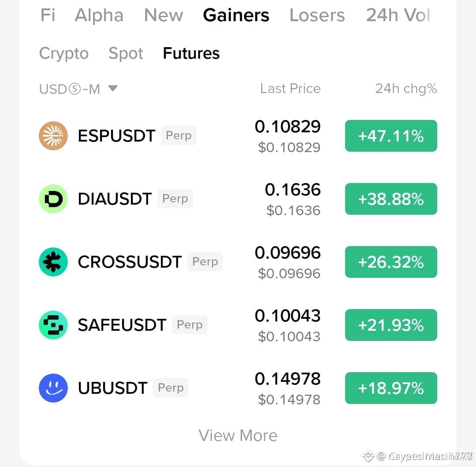Screen dimensions: 476x467
Task: Sort by 24h chg% column header
Action: coord(406,89)
